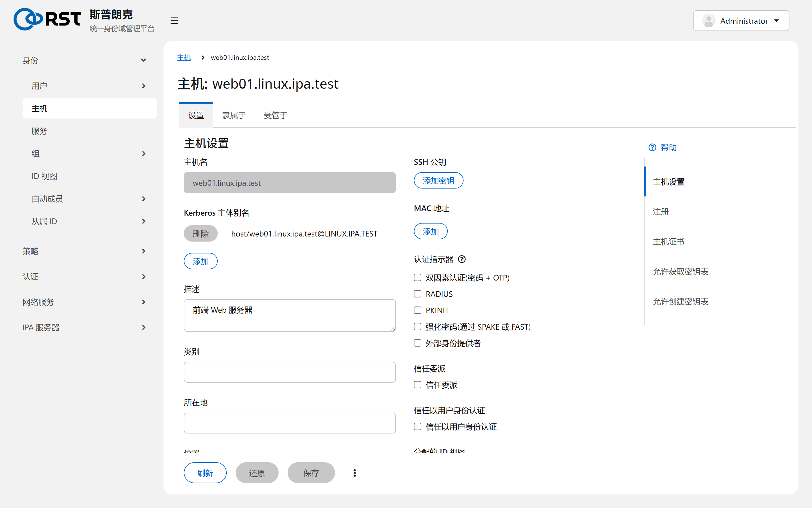Screen dimensions: 812x508
Task: Switch to the 设置 tab
Action: (196, 115)
